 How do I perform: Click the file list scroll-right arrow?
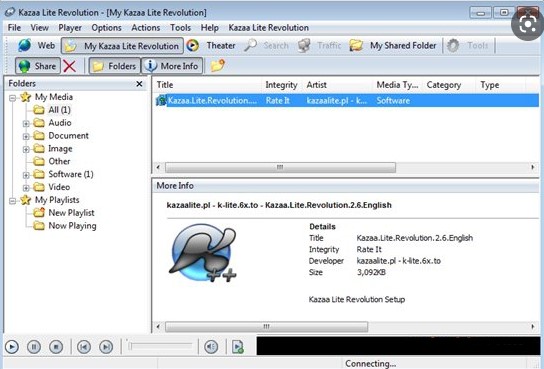533,168
